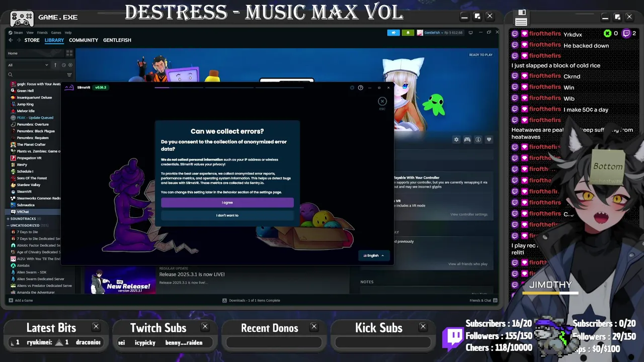The image size is (644, 362).
Task: Close the Recent Donos panel
Action: click(314, 327)
